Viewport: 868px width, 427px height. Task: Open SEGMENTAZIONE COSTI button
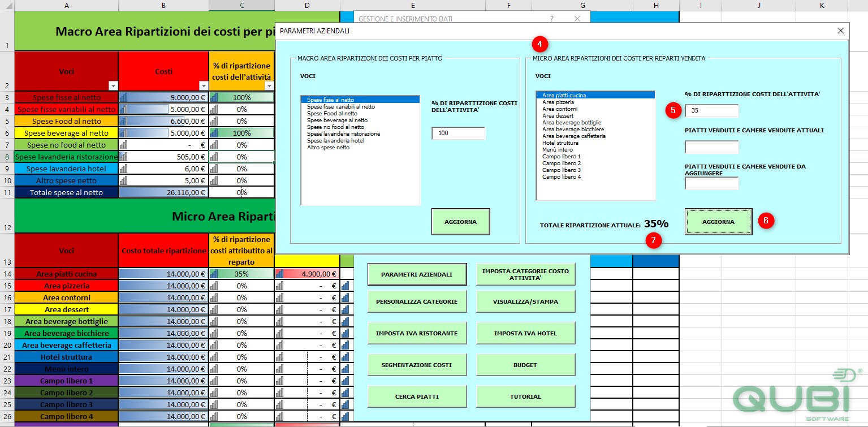417,365
